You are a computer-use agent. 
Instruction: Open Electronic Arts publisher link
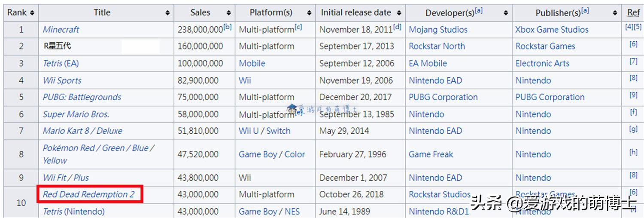pos(542,64)
